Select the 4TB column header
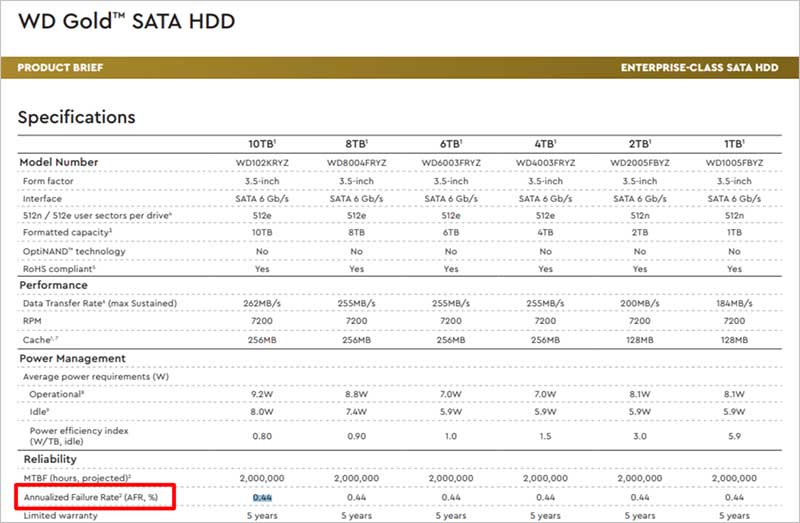 (x=545, y=144)
